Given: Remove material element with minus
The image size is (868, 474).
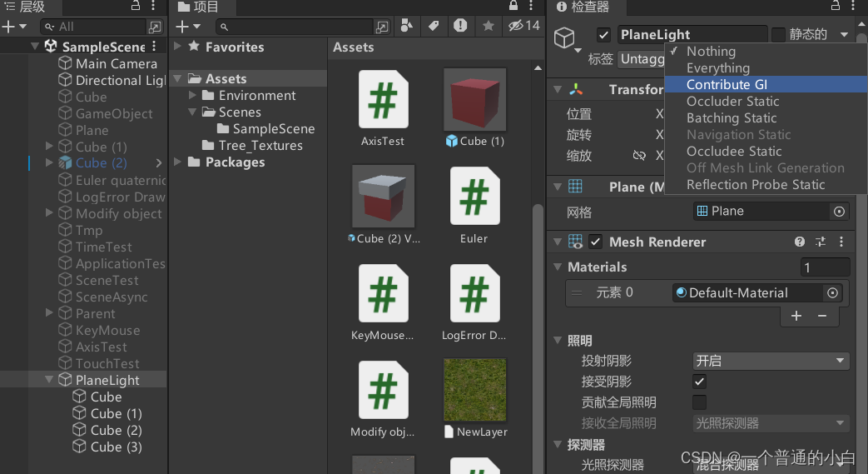Looking at the screenshot, I should (x=822, y=316).
